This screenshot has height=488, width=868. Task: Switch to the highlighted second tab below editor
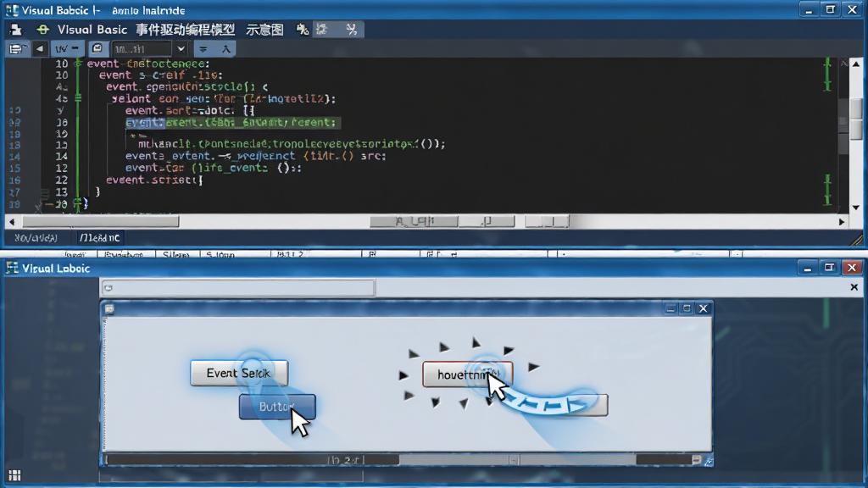coord(99,238)
